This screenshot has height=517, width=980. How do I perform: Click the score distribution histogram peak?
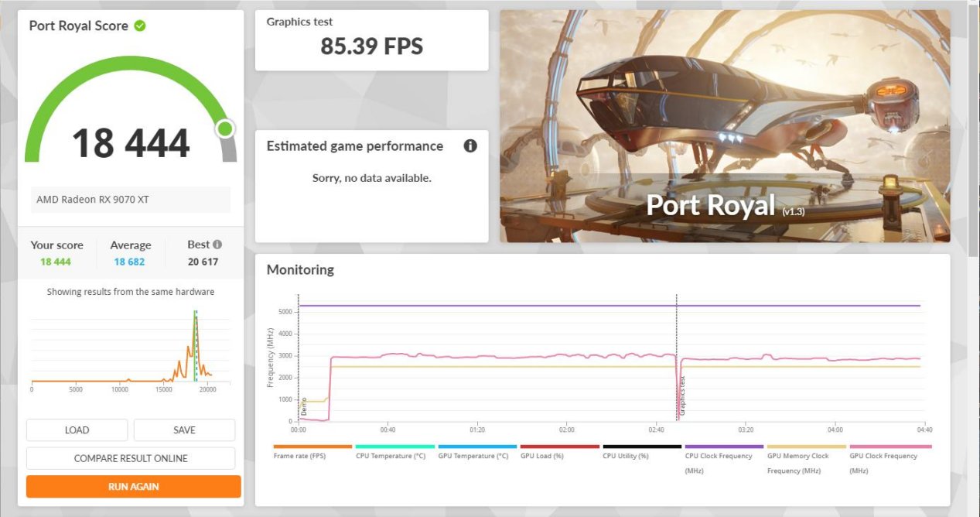(x=195, y=345)
